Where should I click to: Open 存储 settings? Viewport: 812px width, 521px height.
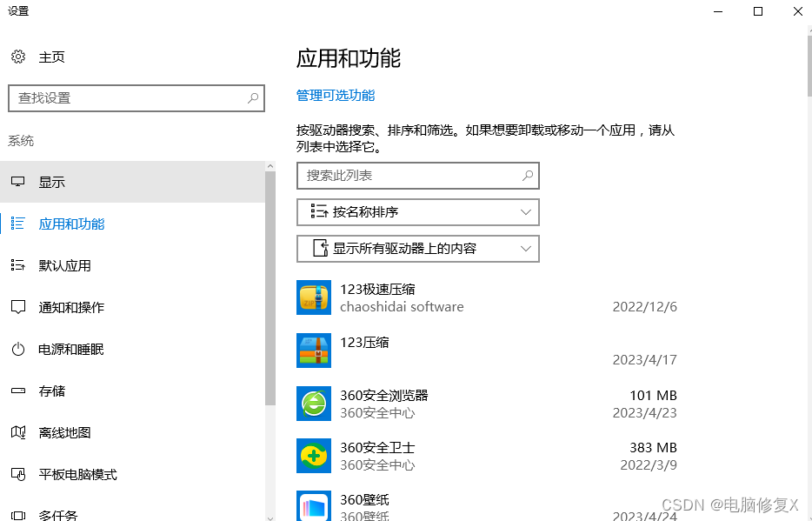coord(132,391)
